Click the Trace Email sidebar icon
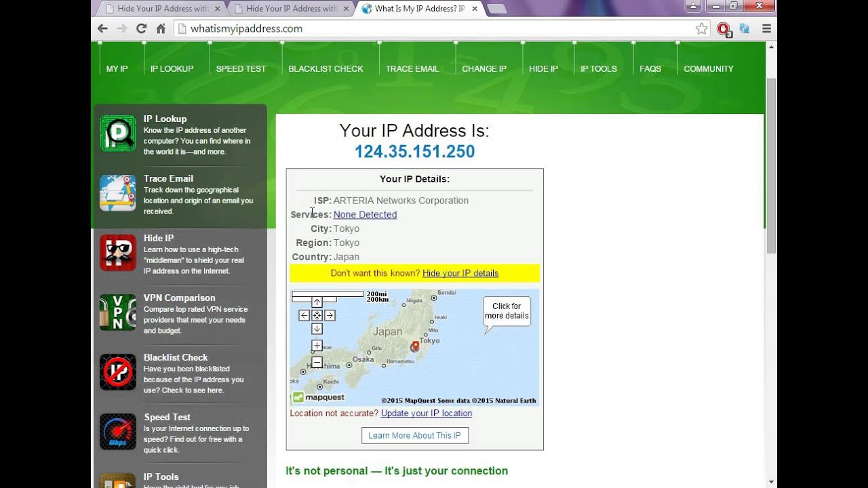This screenshot has width=868, height=488. [x=118, y=193]
